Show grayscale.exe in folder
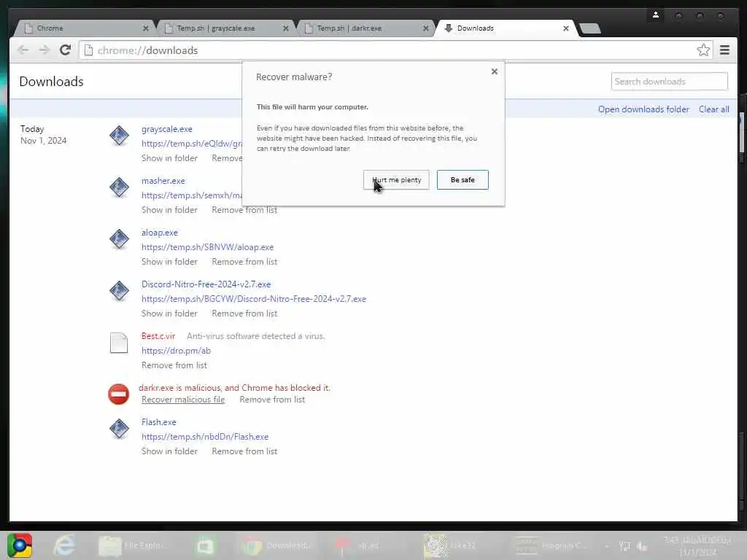The image size is (747, 560). tap(169, 158)
